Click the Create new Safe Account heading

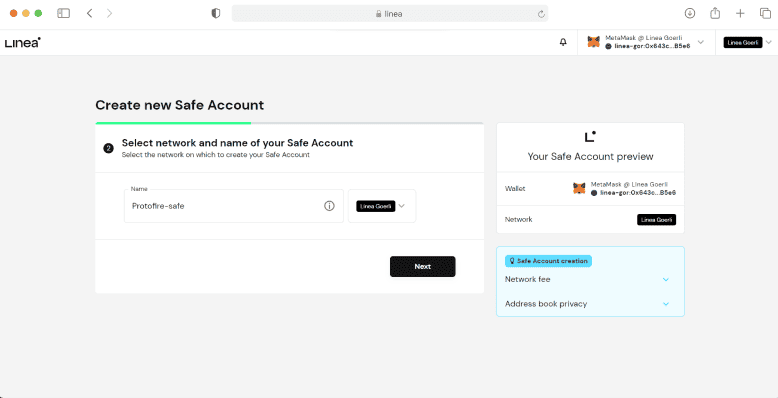click(x=180, y=105)
